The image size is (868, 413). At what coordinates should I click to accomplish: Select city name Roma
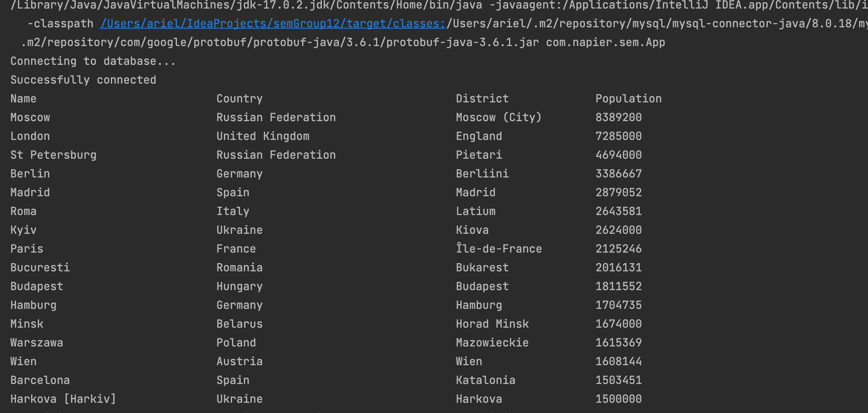point(23,211)
